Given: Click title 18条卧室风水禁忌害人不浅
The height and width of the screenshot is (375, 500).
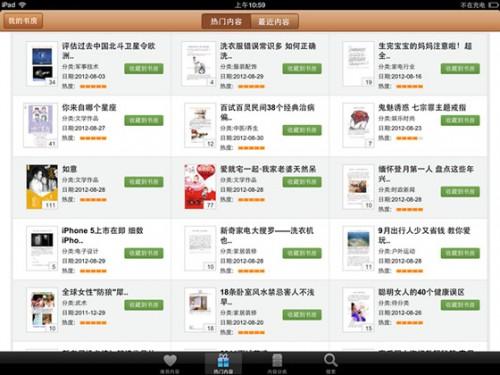Looking at the screenshot, I should (267, 297).
